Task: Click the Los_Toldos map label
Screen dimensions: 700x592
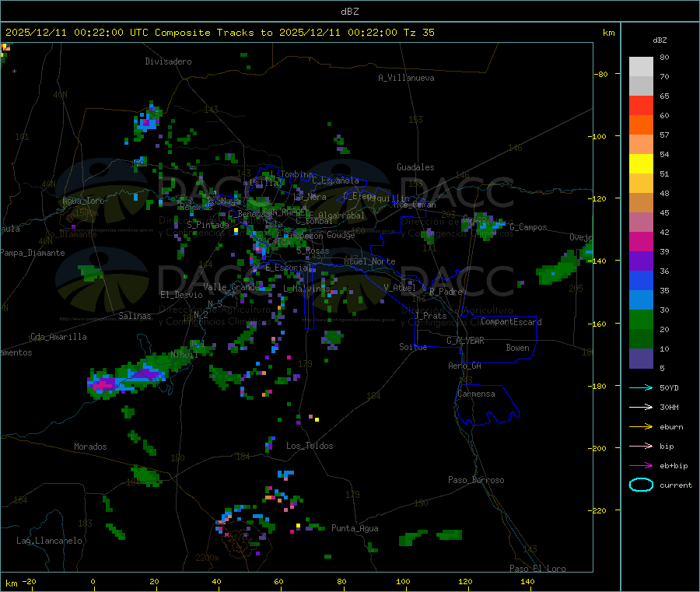Action: click(x=310, y=446)
